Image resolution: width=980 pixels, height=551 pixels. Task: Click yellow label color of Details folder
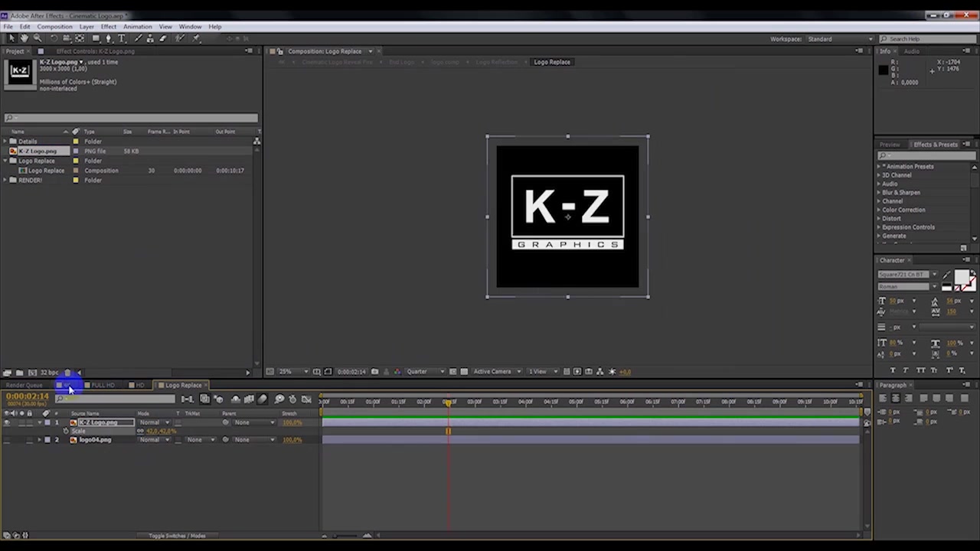76,142
